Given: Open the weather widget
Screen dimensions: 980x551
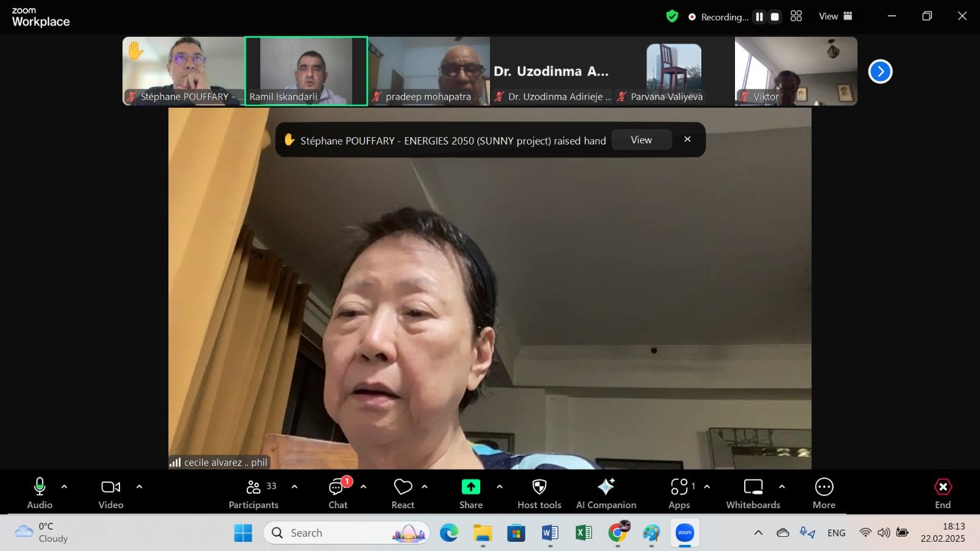Looking at the screenshot, I should [x=42, y=533].
